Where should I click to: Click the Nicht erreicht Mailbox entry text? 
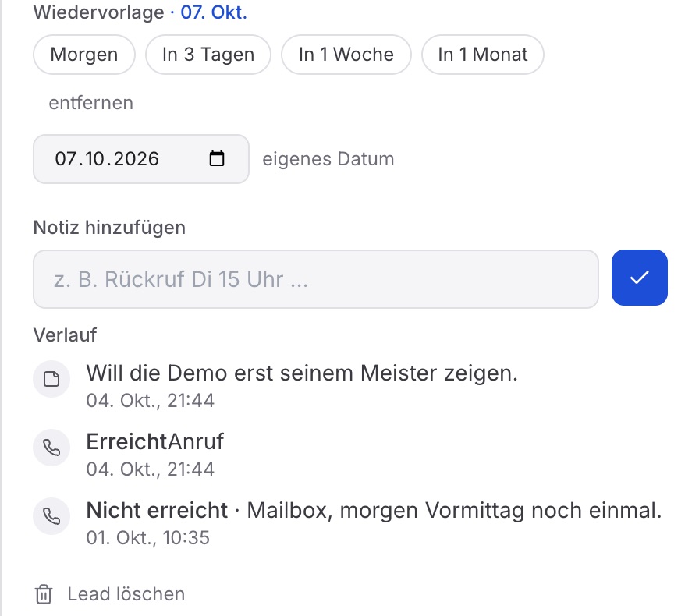pos(374,511)
